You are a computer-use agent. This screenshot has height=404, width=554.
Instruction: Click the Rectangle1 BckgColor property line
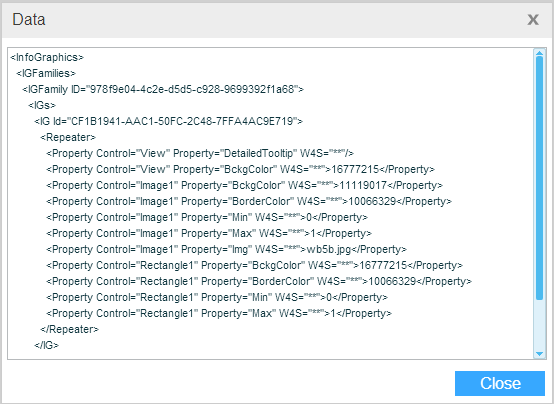coord(254,265)
